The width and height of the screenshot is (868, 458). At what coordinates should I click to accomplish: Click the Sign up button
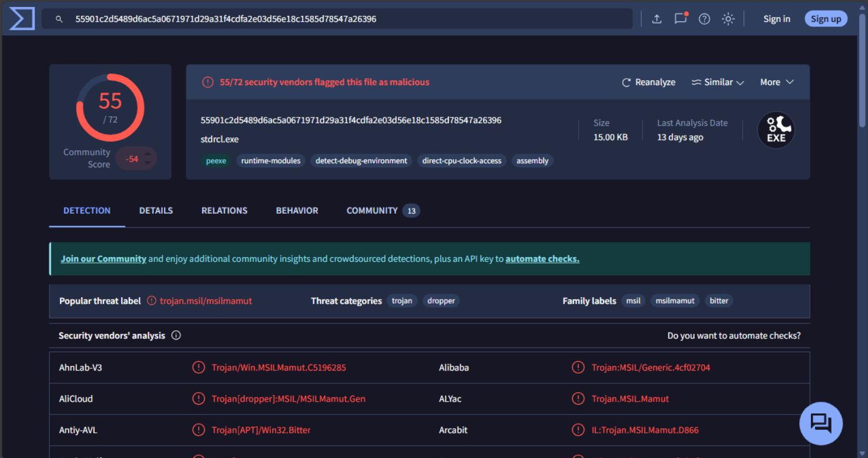click(826, 19)
